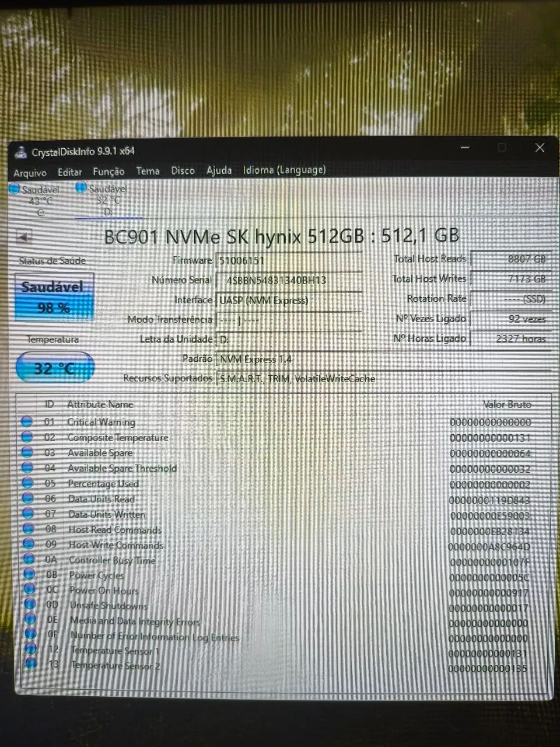Viewport: 560px width, 747px height.
Task: Click the 32 °C temperature button
Action: (54, 368)
